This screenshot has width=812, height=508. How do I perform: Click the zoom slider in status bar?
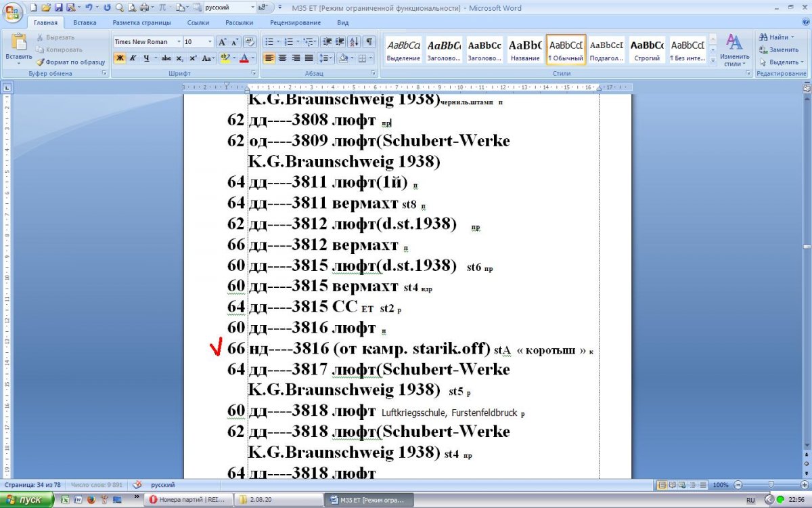tap(770, 485)
